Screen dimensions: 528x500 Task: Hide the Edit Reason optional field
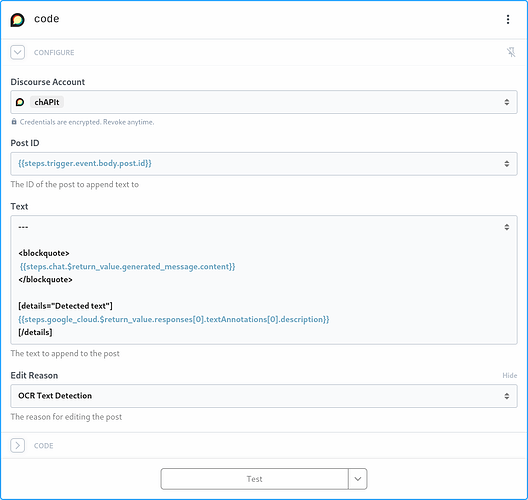(509, 375)
